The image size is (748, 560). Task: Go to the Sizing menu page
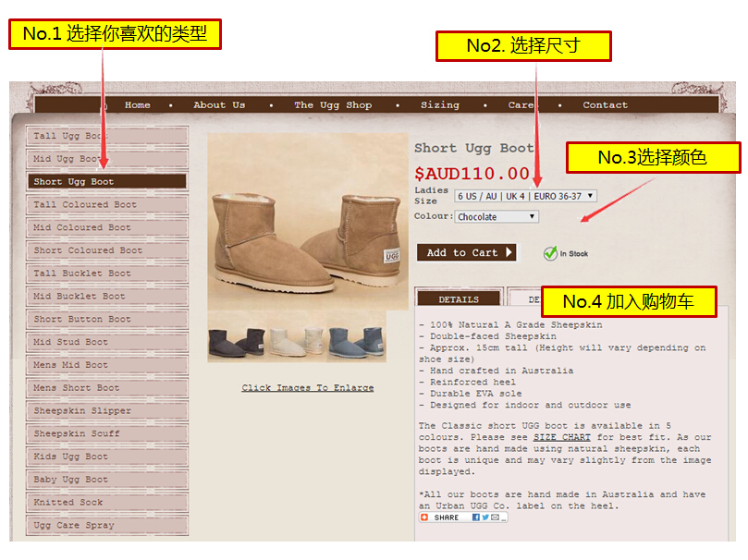440,104
